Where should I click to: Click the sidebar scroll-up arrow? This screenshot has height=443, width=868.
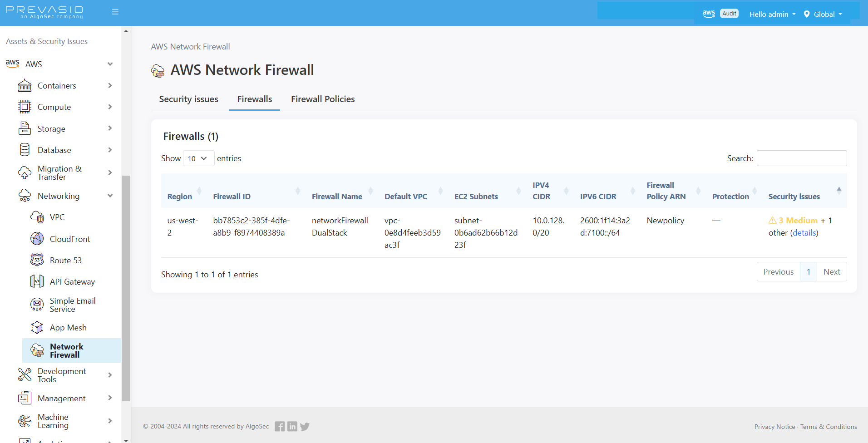[126, 31]
